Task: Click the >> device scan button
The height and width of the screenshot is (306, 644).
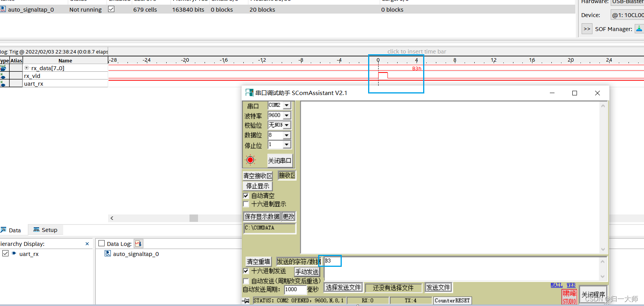Action: tap(587, 29)
